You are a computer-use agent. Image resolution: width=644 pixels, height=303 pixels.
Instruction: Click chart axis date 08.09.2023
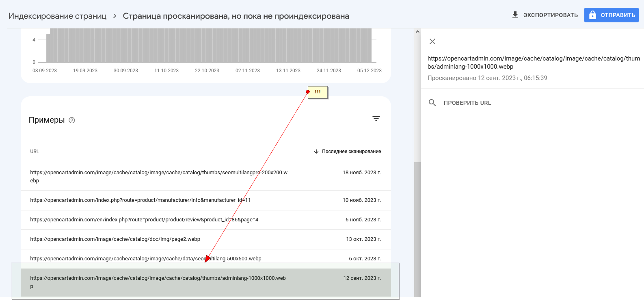[x=45, y=71]
